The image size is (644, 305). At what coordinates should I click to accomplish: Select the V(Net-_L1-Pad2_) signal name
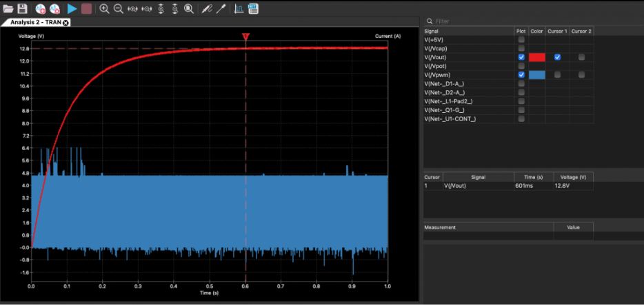(448, 101)
